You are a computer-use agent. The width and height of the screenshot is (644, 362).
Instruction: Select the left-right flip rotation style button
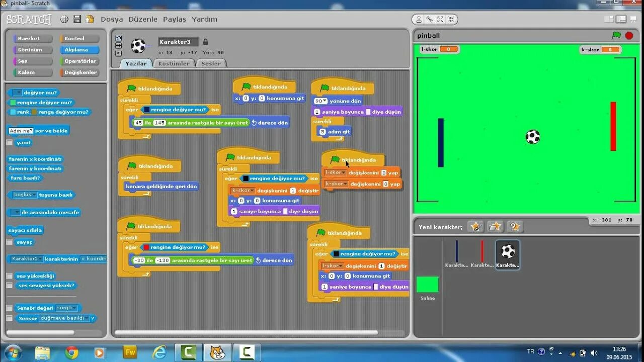tap(118, 46)
